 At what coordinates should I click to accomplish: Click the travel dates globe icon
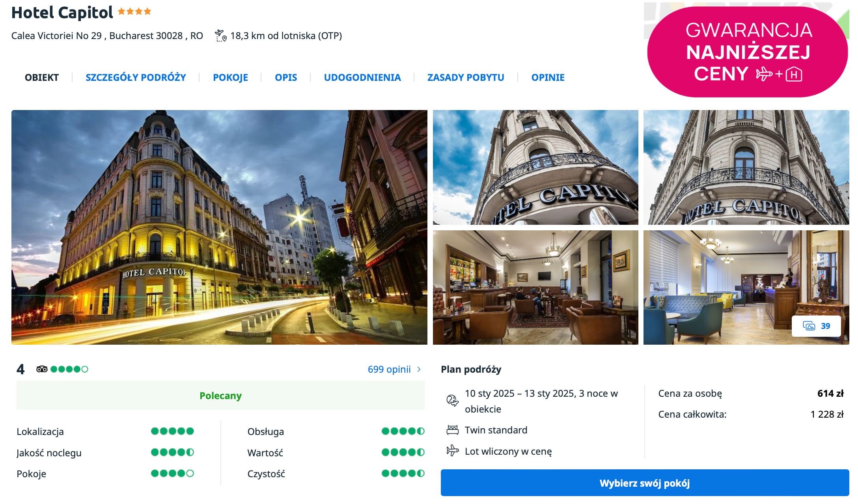click(452, 401)
